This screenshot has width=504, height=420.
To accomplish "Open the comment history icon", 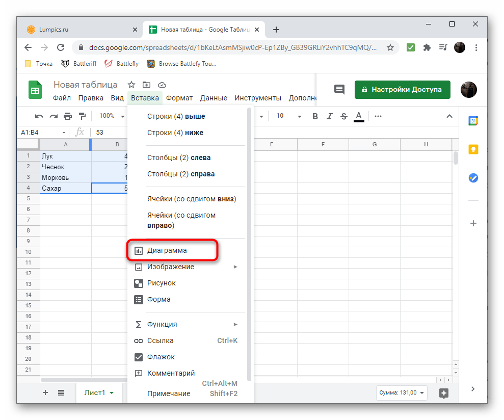I will pos(339,89).
